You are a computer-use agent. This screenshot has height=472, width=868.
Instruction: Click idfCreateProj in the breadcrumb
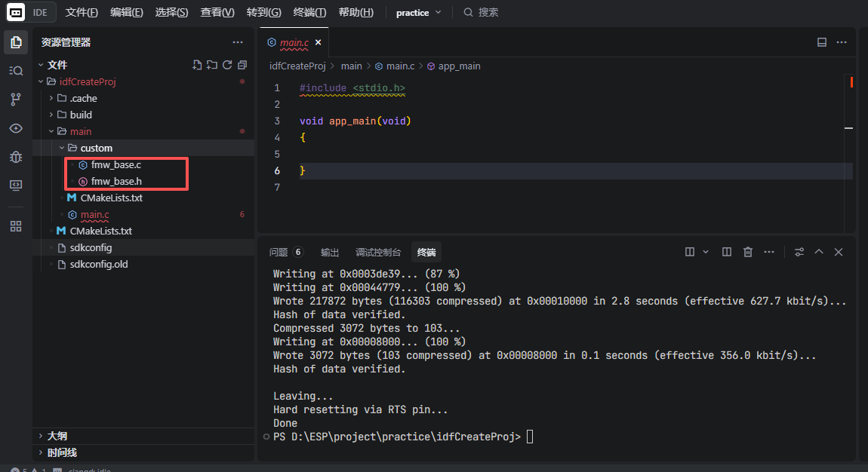(x=297, y=66)
